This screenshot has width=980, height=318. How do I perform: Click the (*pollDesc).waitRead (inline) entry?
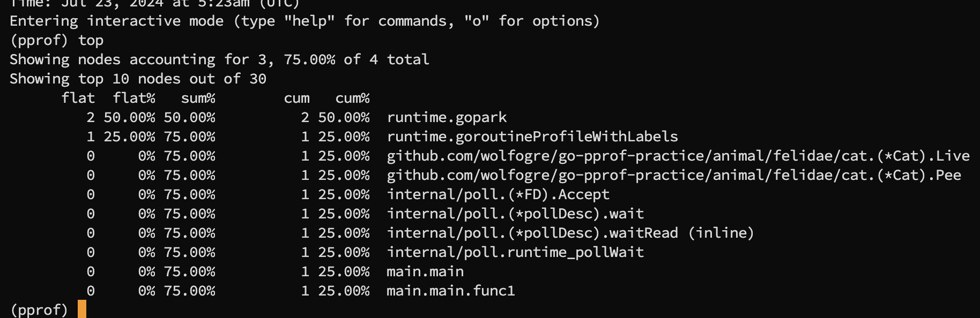(570, 233)
